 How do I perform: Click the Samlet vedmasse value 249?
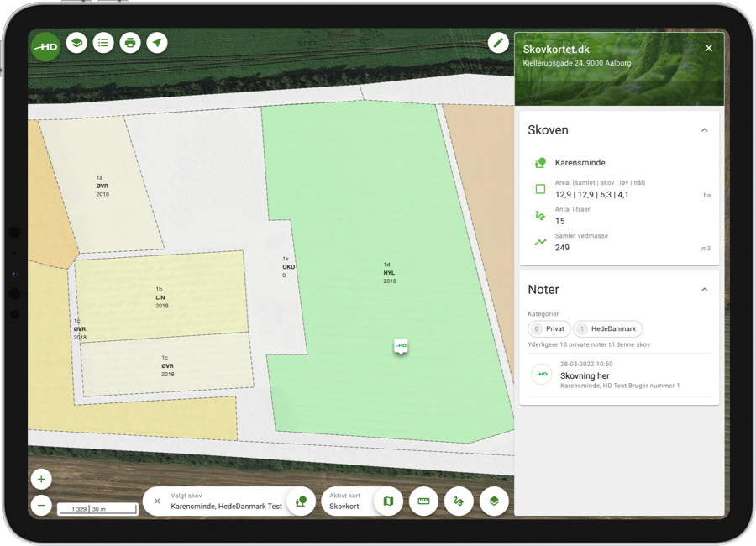pos(562,248)
